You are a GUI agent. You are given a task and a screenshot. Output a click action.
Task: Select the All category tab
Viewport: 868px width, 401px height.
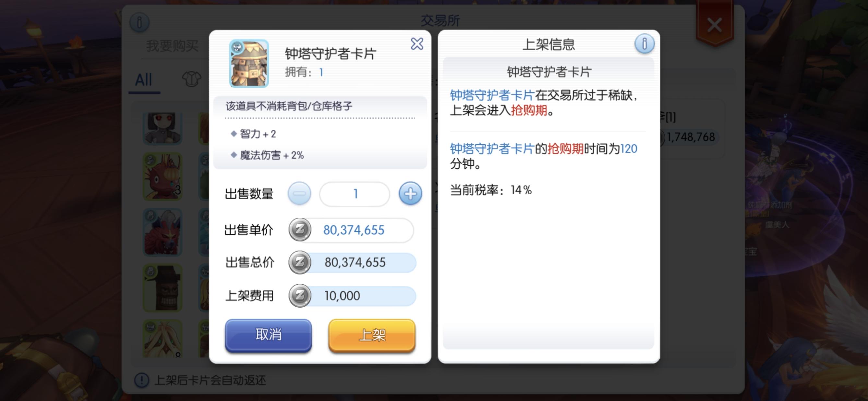click(x=144, y=80)
